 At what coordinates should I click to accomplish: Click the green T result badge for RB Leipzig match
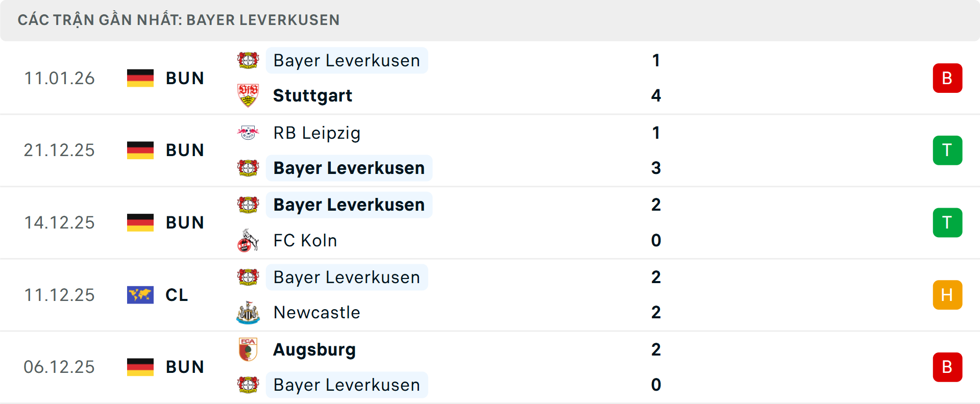[947, 150]
